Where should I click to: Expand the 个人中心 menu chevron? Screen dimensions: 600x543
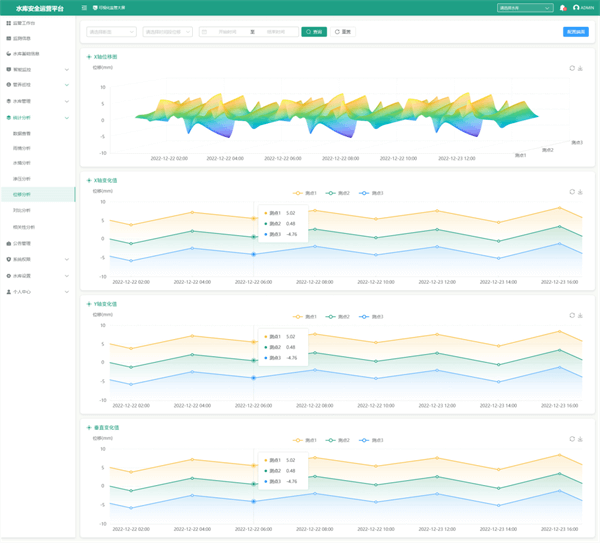point(67,292)
